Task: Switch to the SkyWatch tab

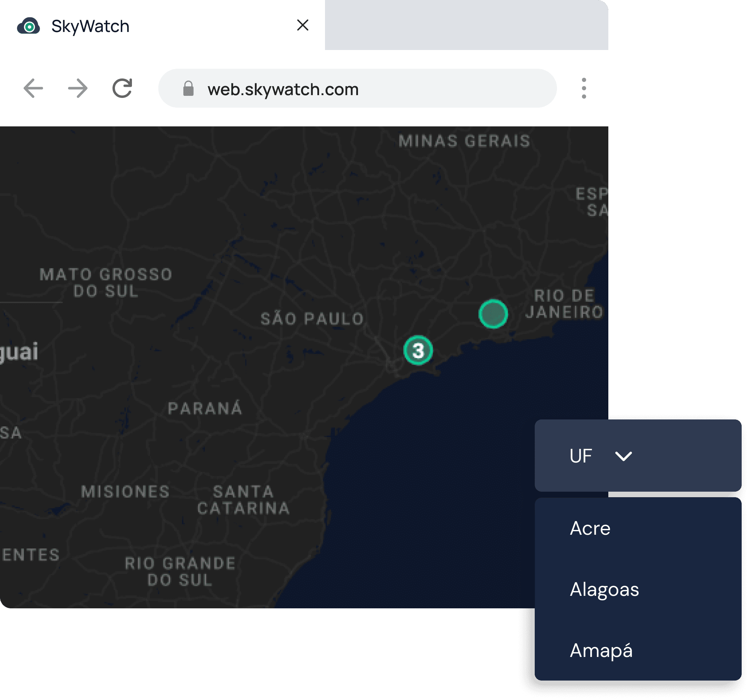Action: point(91,26)
